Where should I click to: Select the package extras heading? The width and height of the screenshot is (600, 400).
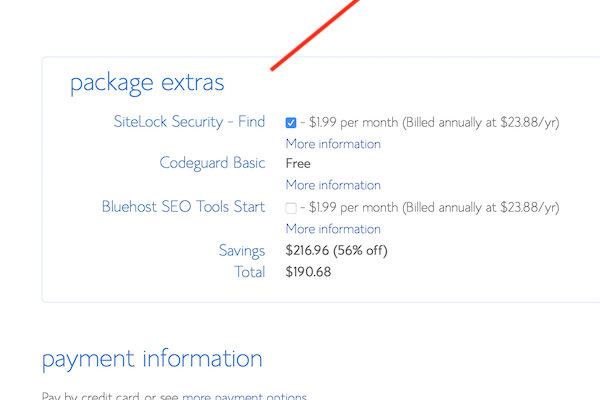147,82
